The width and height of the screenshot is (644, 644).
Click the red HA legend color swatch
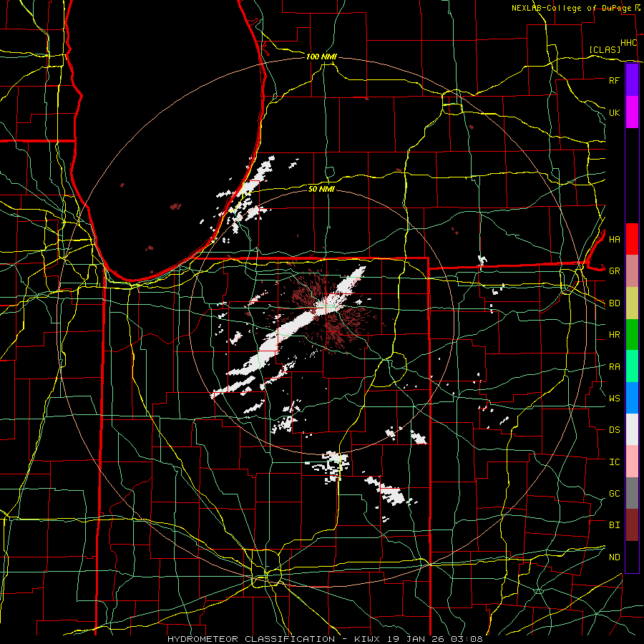(x=632, y=239)
